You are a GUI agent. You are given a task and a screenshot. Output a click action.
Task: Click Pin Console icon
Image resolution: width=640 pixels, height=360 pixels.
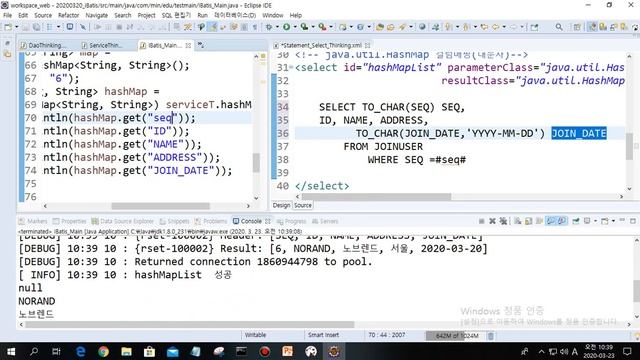pos(576,221)
